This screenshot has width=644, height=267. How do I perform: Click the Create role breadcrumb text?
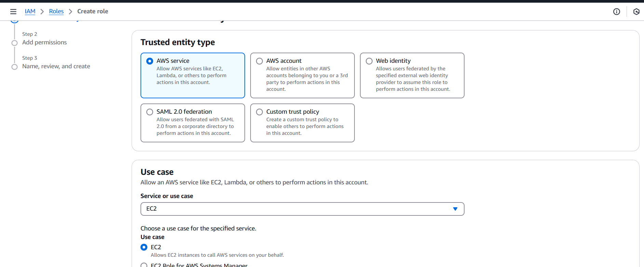[93, 11]
